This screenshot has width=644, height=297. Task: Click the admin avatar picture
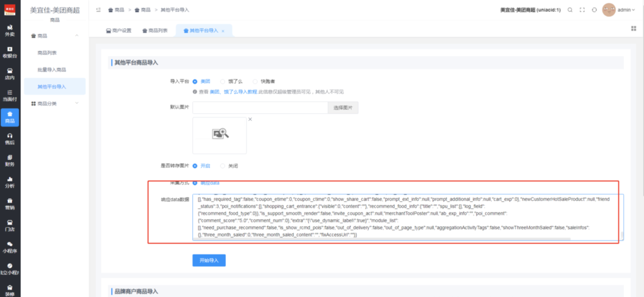point(609,10)
